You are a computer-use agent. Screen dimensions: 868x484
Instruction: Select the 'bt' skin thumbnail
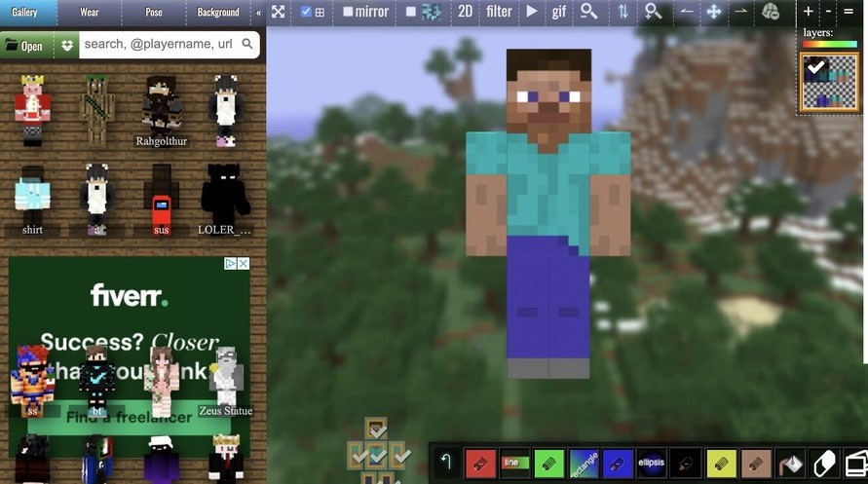click(x=96, y=381)
